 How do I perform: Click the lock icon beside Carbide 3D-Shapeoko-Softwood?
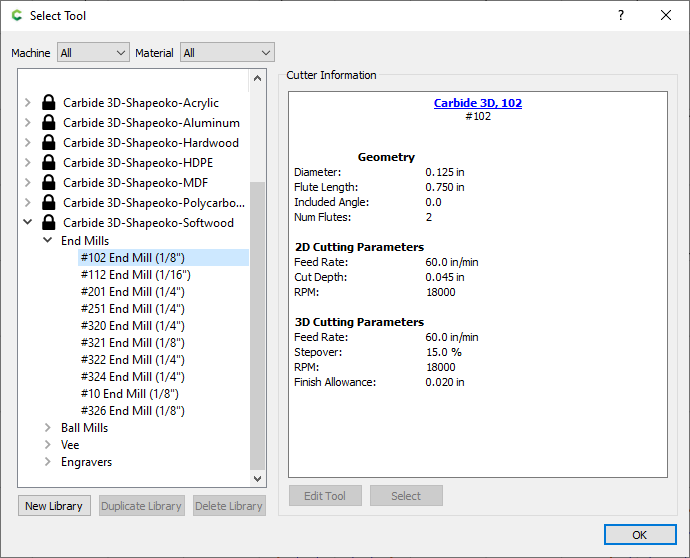(x=48, y=223)
